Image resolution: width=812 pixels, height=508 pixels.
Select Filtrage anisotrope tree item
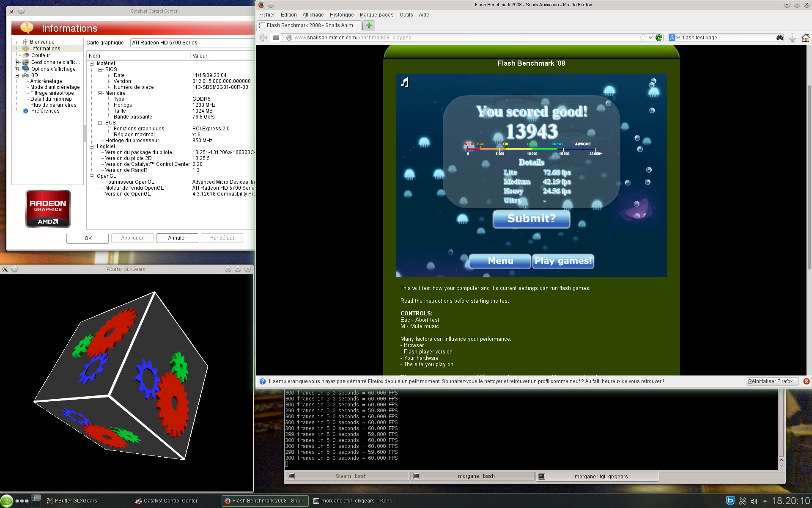point(52,93)
